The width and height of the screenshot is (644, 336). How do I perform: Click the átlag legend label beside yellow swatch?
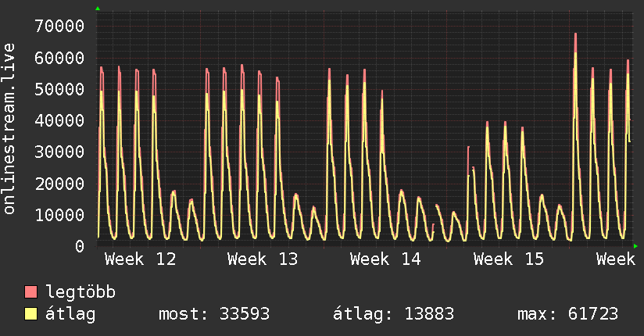click(70, 314)
